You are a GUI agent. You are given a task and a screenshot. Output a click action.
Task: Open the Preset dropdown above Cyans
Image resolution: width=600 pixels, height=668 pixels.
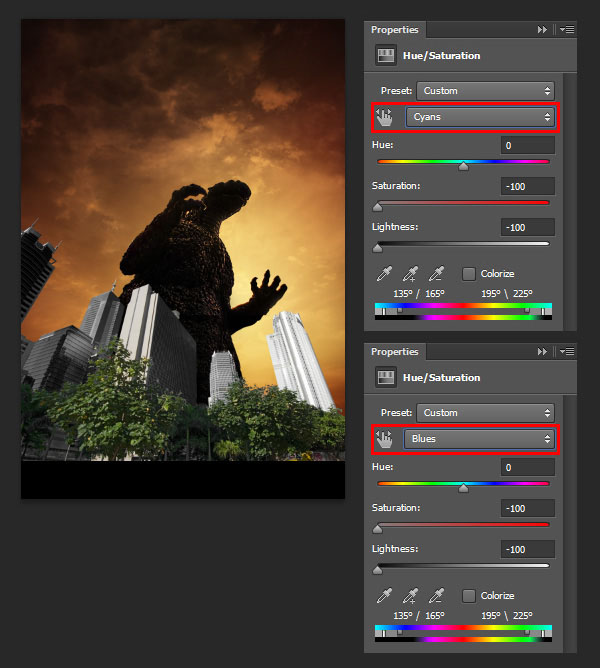(485, 91)
